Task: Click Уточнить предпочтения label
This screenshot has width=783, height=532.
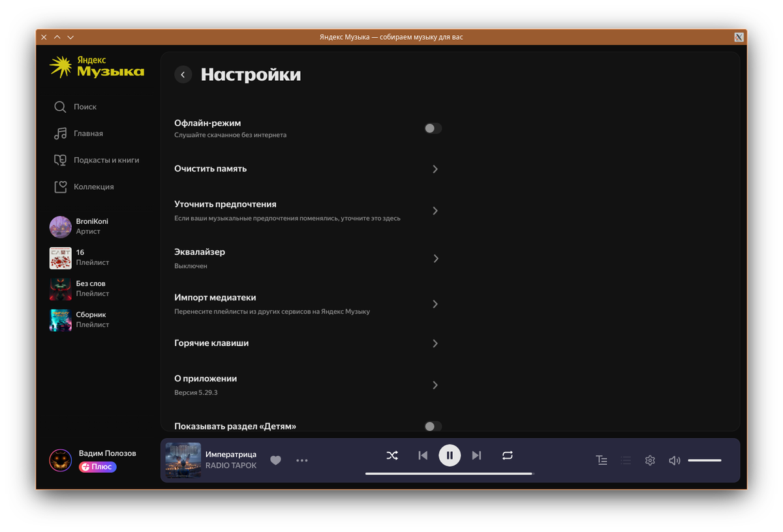Action: (225, 204)
